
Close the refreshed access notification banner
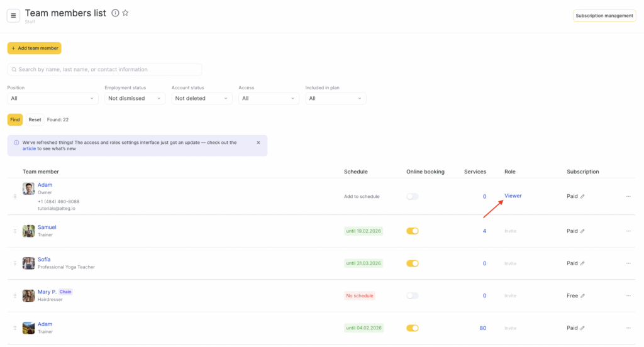[258, 143]
